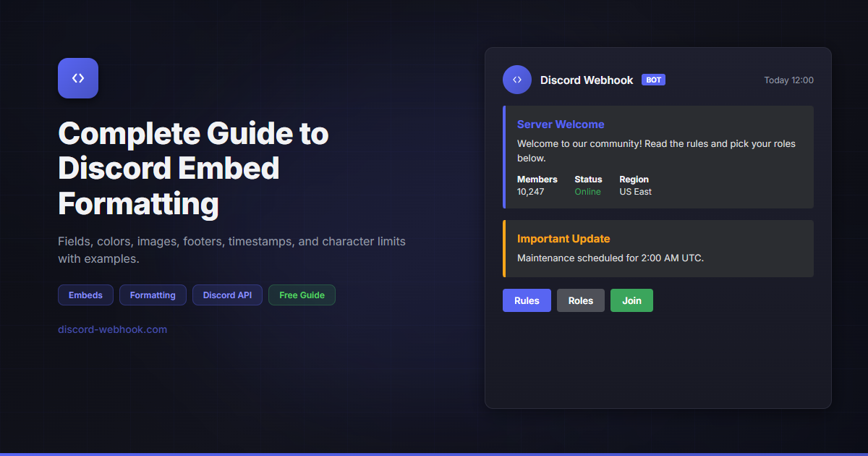Image resolution: width=868 pixels, height=456 pixels.
Task: Select the Discord Webhook avatar icon
Action: (516, 80)
